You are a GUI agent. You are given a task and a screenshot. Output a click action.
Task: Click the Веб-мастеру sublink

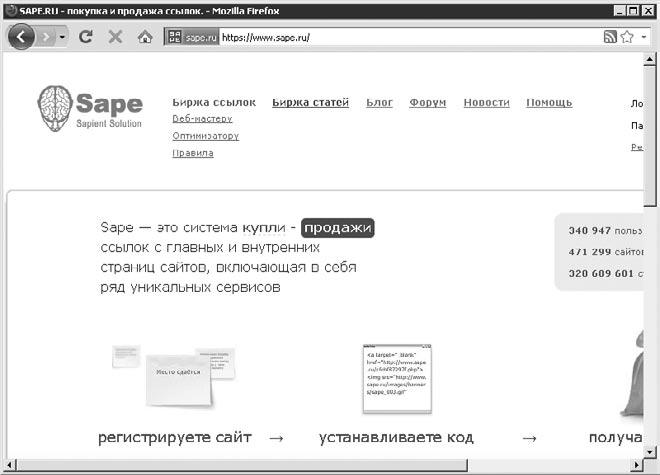tap(202, 119)
